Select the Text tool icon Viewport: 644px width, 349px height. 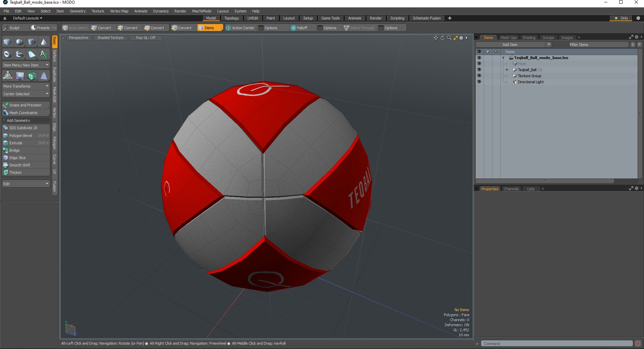coord(44,54)
